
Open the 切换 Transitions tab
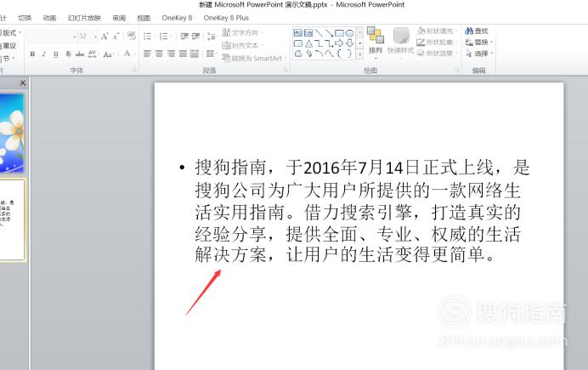coord(25,18)
